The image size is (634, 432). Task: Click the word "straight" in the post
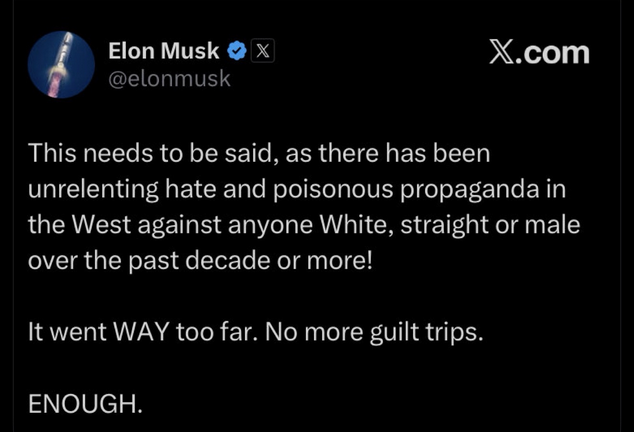tap(444, 225)
